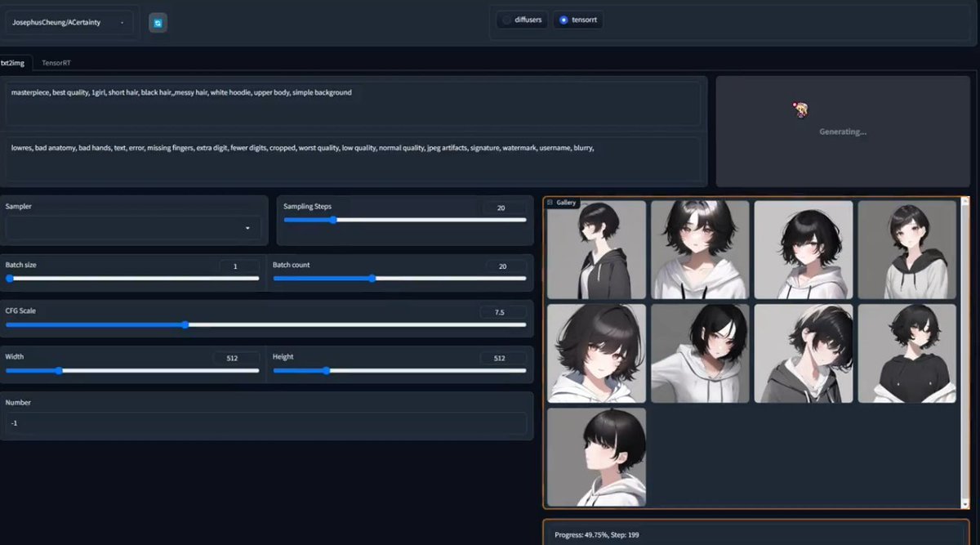Open the JosephusCheung/ACertainty model dropdown

coord(69,23)
